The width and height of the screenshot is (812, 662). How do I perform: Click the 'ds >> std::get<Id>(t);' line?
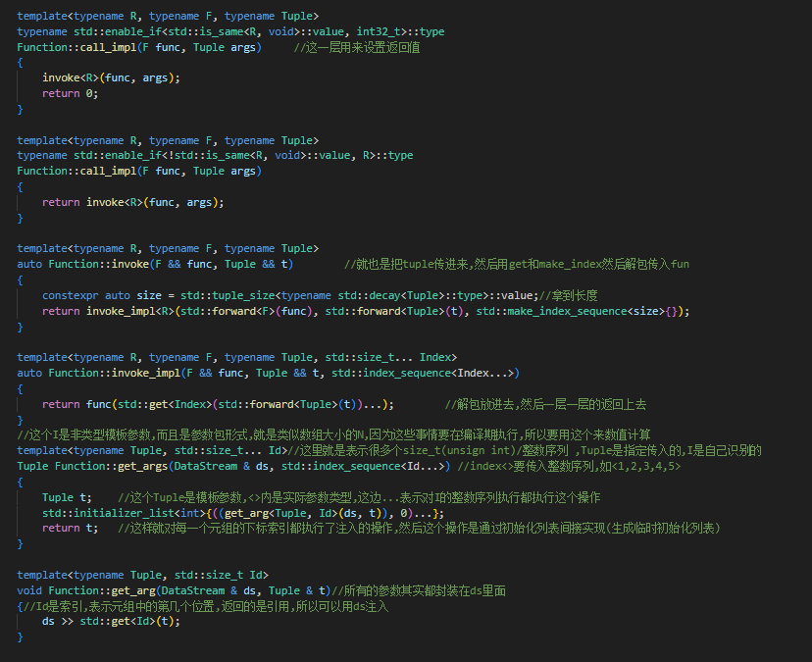(x=111, y=621)
